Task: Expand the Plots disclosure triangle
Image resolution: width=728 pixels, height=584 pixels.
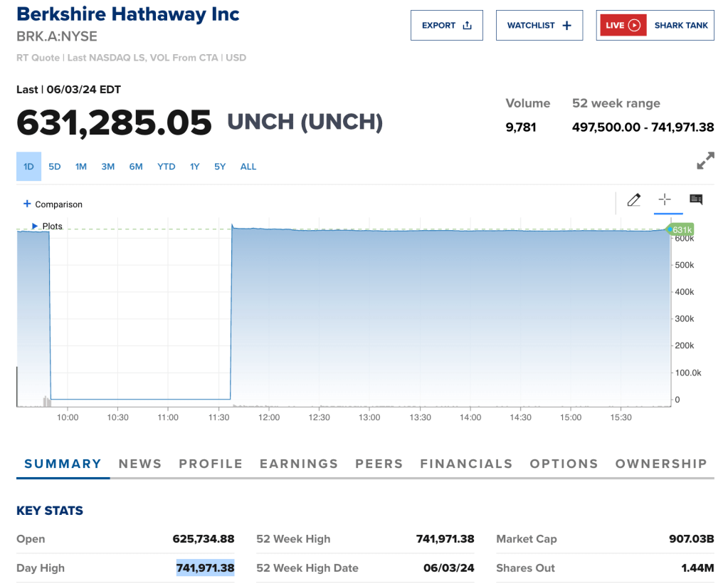Action: pos(35,226)
